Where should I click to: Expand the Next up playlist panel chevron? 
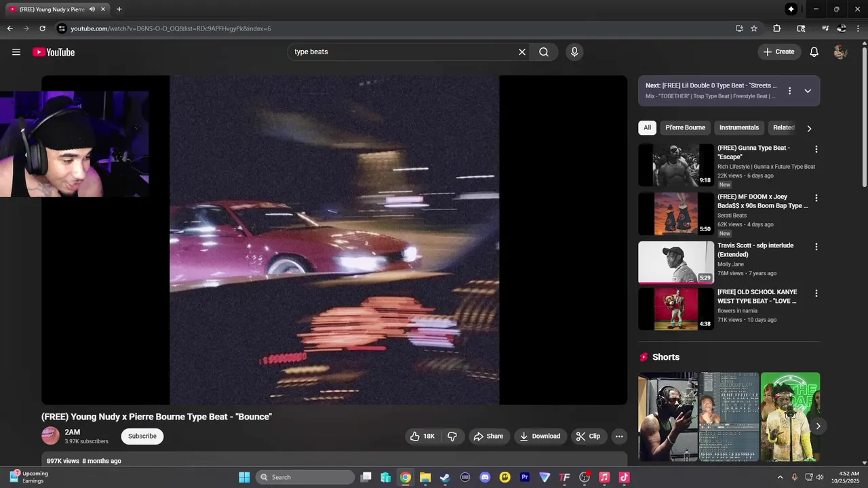pos(808,91)
